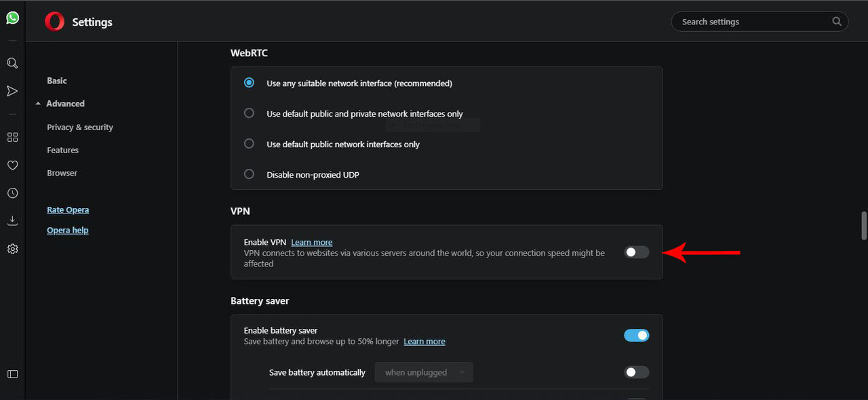Open the Advanced settings section
Screen dimensions: 868x400
[65, 104]
